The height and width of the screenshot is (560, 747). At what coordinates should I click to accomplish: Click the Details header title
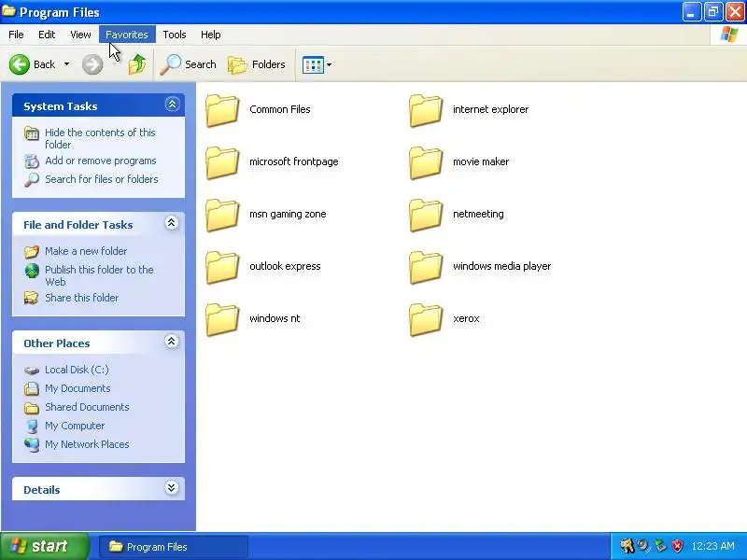click(x=42, y=490)
